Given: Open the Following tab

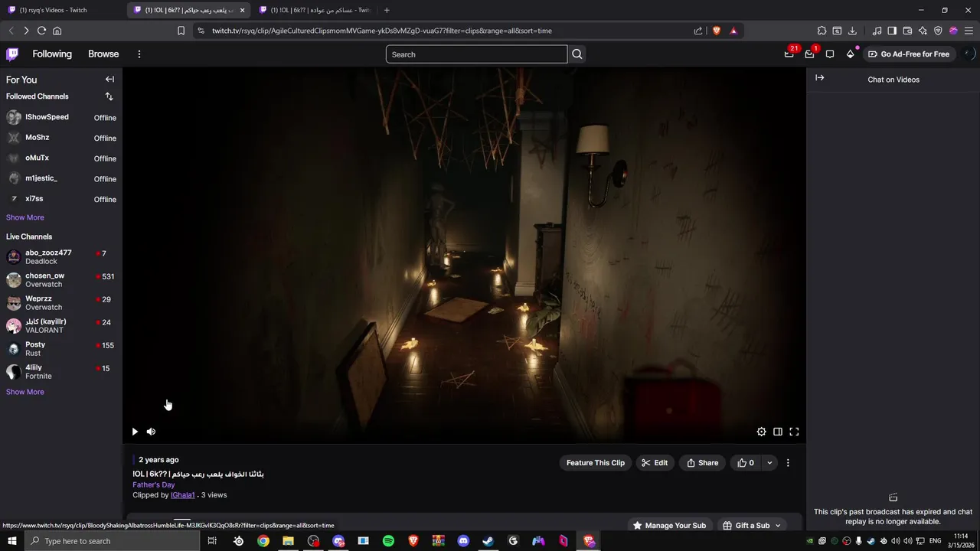Looking at the screenshot, I should tap(52, 54).
